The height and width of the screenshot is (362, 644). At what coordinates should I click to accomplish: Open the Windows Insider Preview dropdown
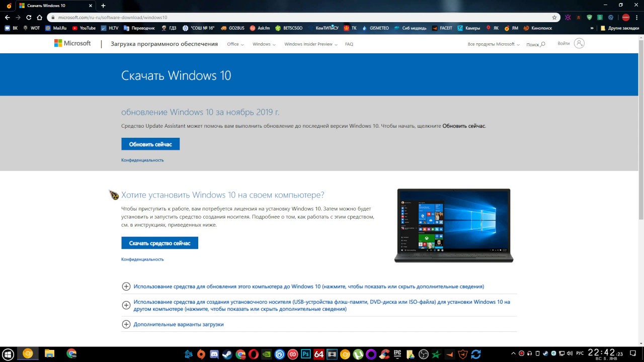[310, 44]
